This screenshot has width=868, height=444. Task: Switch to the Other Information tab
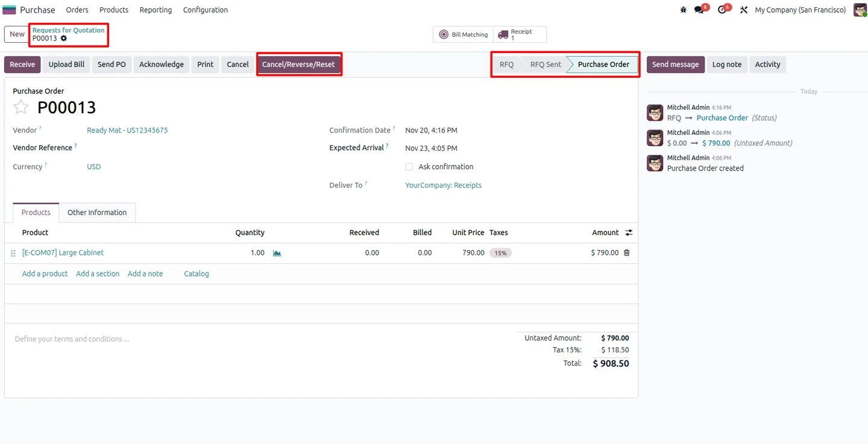tap(97, 213)
